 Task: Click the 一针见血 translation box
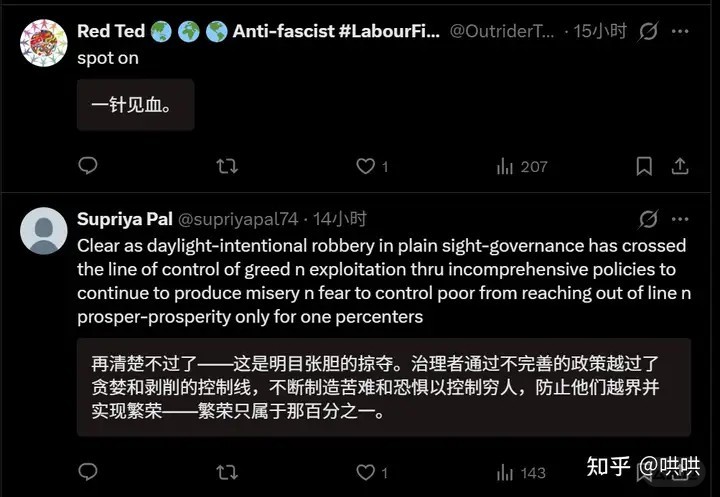pos(135,105)
